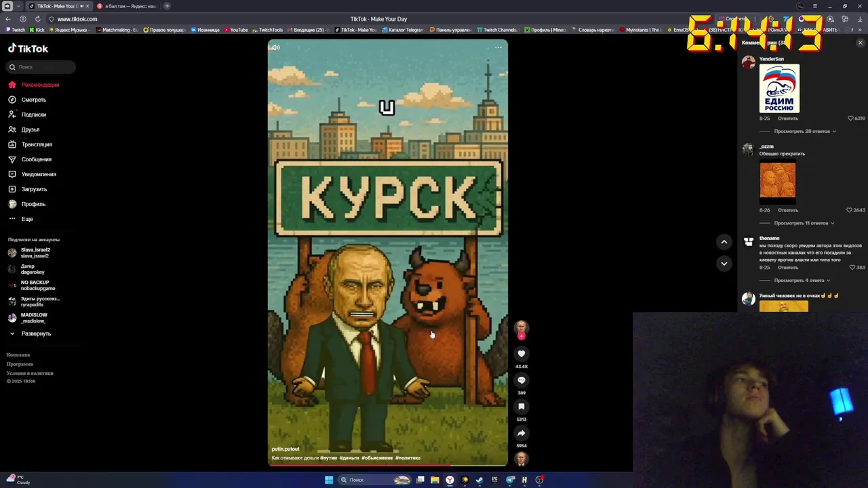
Task: Click the taskbar Поиск search box
Action: coord(374,480)
